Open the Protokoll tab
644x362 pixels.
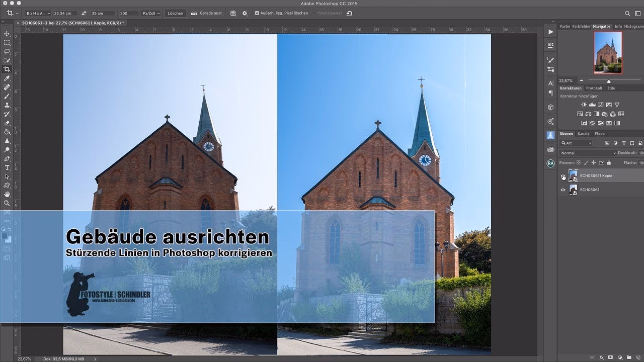coord(594,87)
